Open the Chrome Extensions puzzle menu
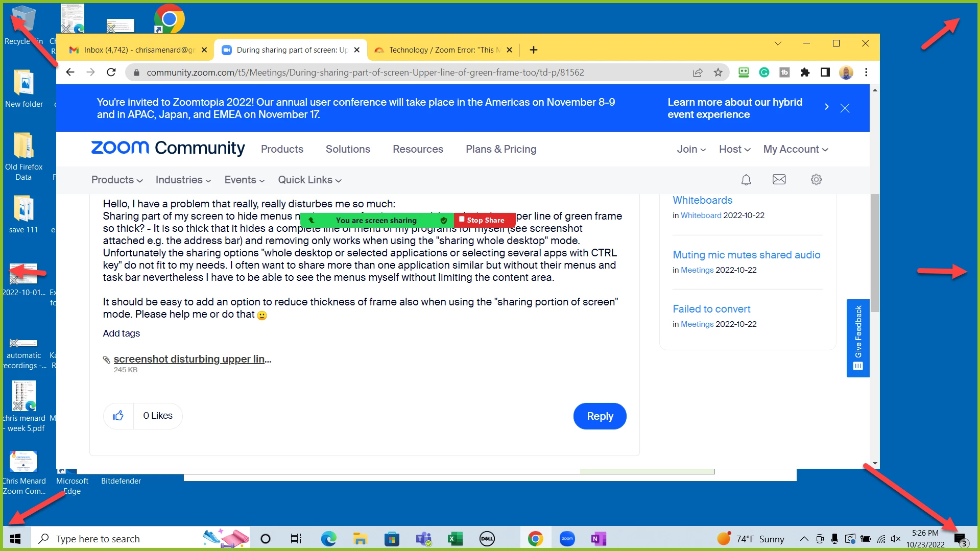Viewport: 980px width, 551px height. (x=805, y=73)
